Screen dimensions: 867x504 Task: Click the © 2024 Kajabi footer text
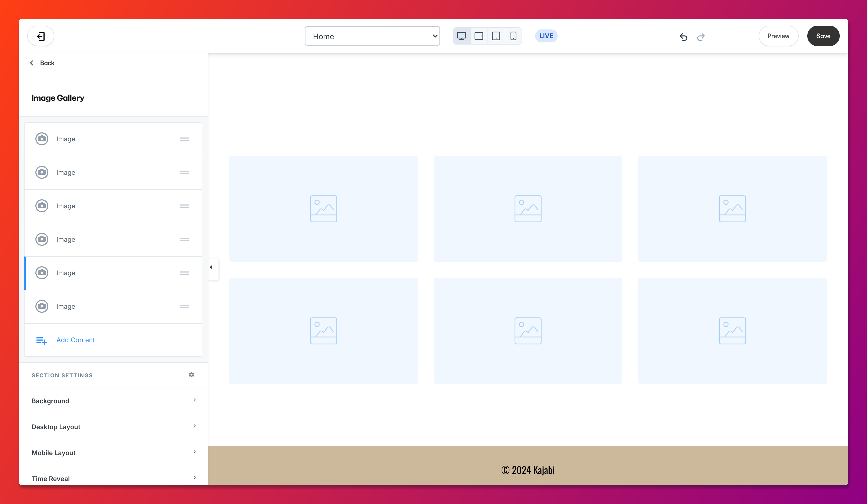[x=528, y=470]
